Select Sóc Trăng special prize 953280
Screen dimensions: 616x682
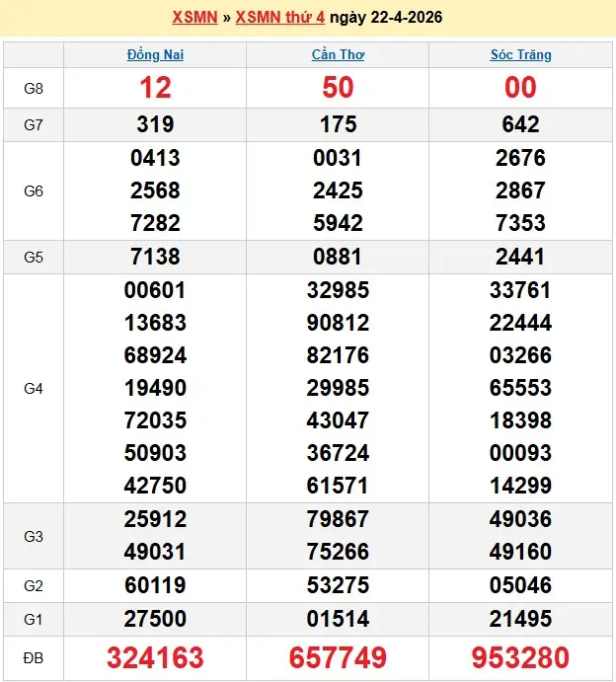[520, 656]
